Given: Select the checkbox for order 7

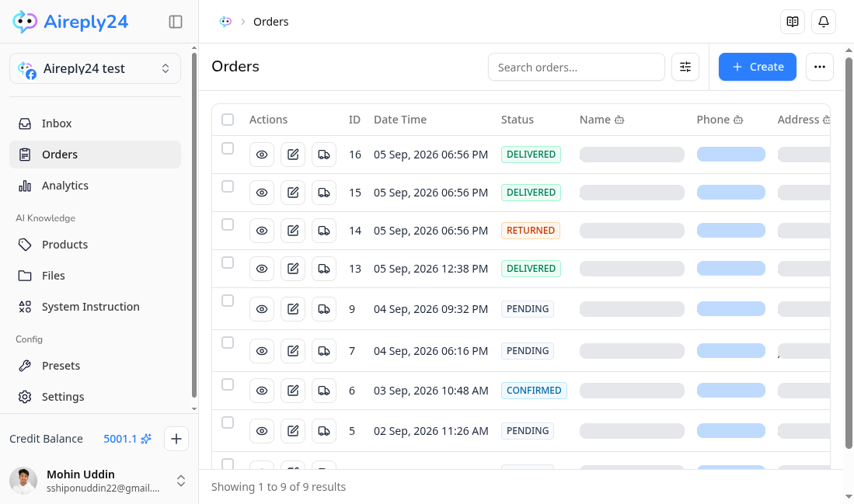Looking at the screenshot, I should (228, 343).
